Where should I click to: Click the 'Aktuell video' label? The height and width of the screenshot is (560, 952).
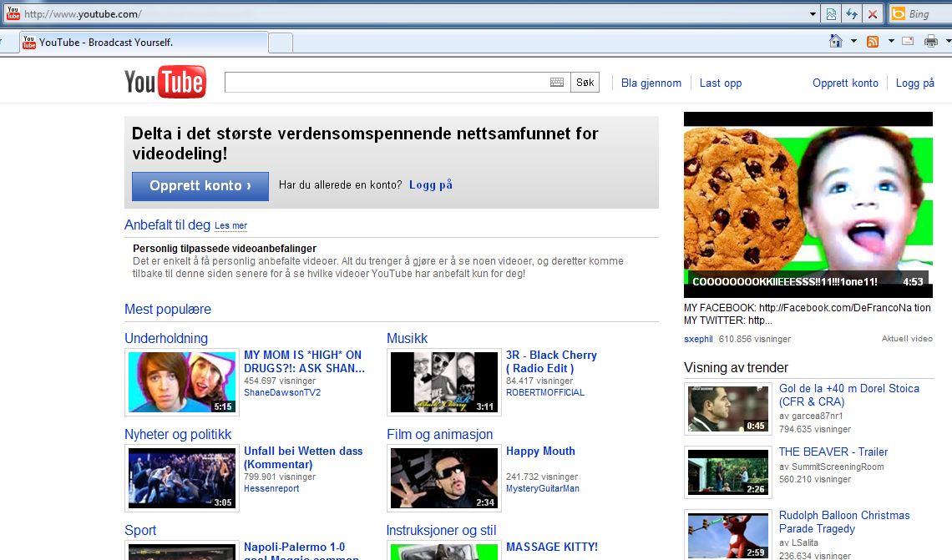[x=907, y=339]
